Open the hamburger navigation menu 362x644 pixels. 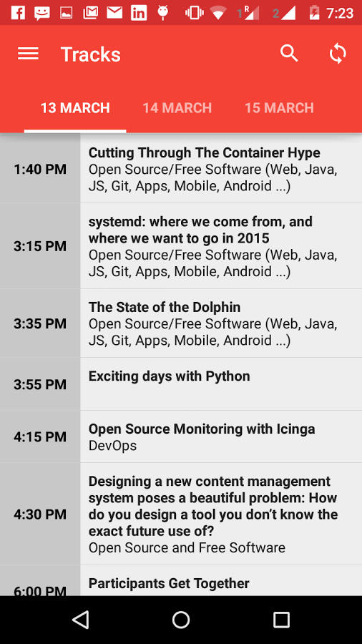pos(28,54)
